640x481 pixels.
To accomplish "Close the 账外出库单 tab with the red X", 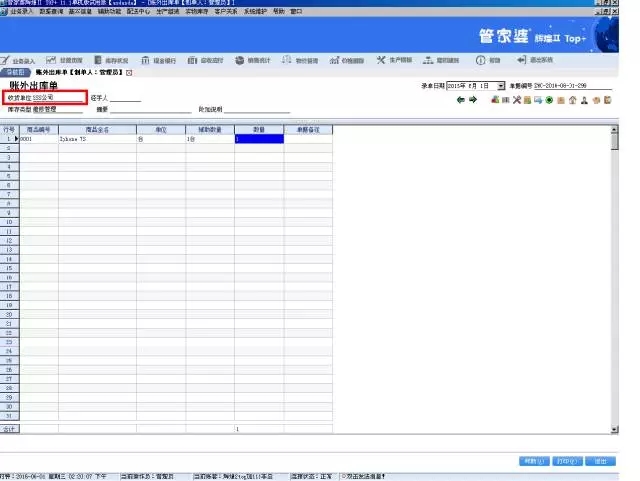I will pyautogui.click(x=129, y=73).
